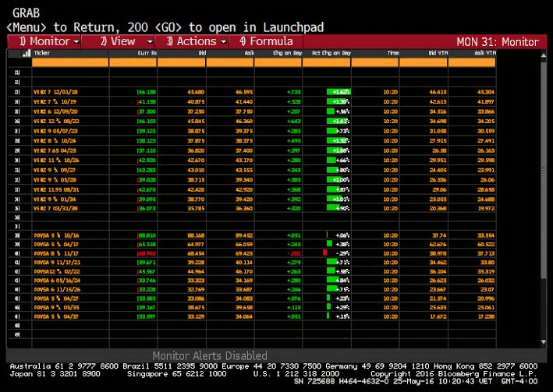Select the VENZ 11.95 08/31 ticker
Image resolution: width=553 pixels, height=392 pixels.
pyautogui.click(x=56, y=189)
